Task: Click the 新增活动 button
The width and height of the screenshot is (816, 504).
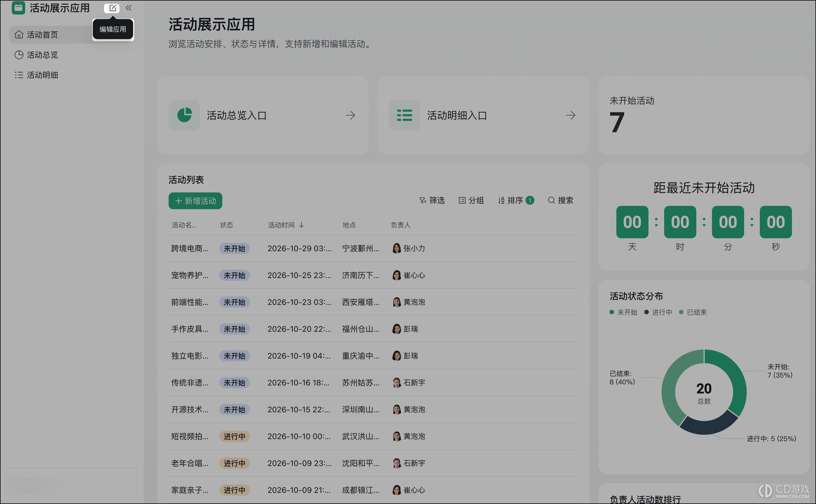Action: tap(195, 201)
